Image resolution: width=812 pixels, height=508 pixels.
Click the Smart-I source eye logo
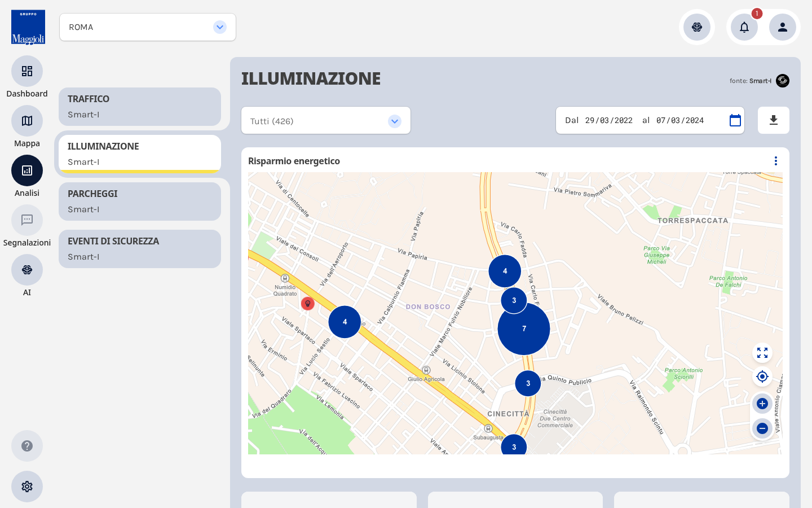pyautogui.click(x=783, y=81)
